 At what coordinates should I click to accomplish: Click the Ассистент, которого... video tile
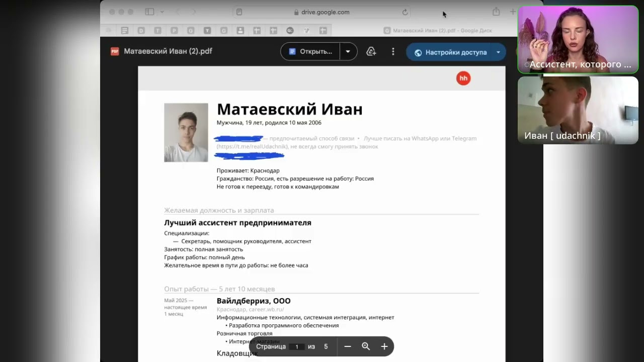[x=578, y=40]
